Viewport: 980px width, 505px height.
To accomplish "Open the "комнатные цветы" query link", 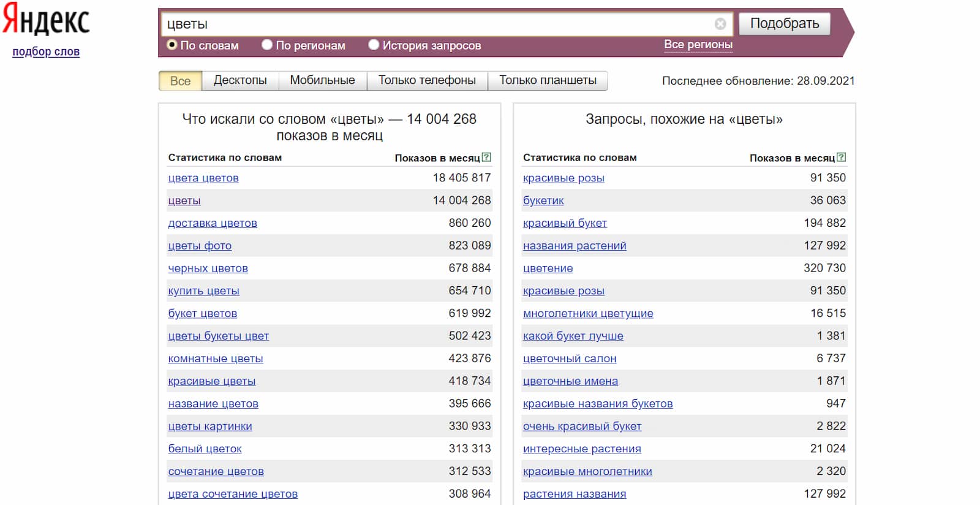I will coord(216,359).
